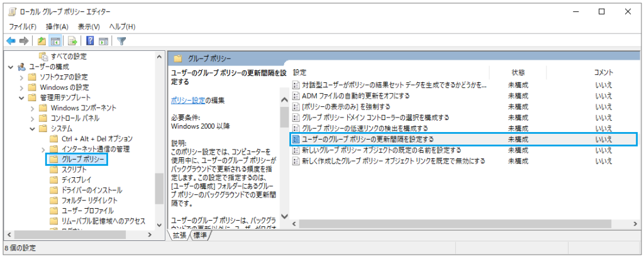The width and height of the screenshot is (644, 259).
Task: Select the グループ ポリシー tree item
Action: (82, 159)
